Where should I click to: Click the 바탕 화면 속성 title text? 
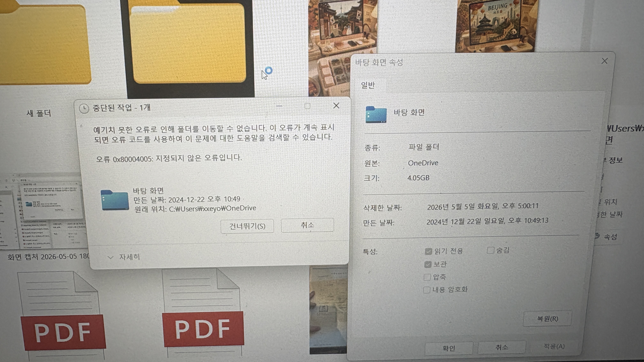(x=379, y=62)
